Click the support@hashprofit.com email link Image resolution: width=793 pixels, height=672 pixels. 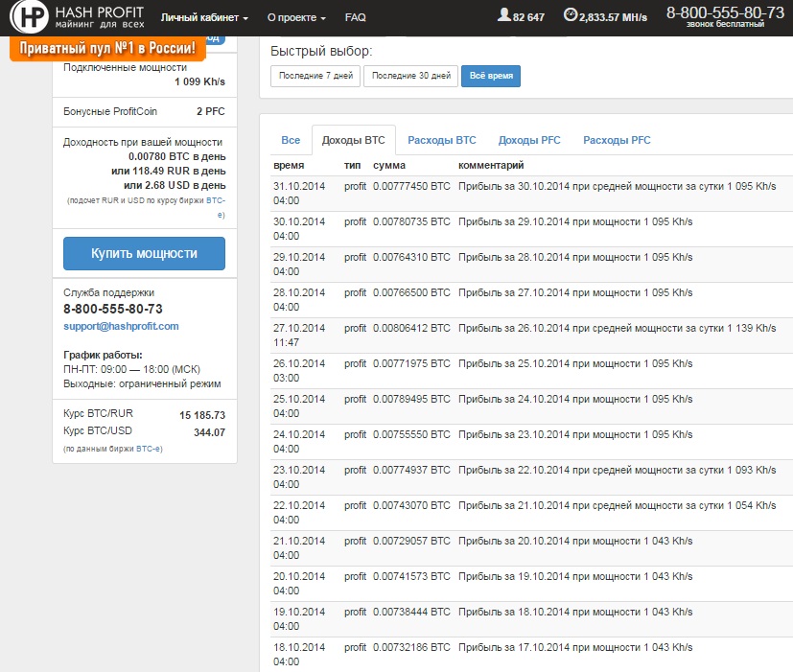click(x=121, y=326)
